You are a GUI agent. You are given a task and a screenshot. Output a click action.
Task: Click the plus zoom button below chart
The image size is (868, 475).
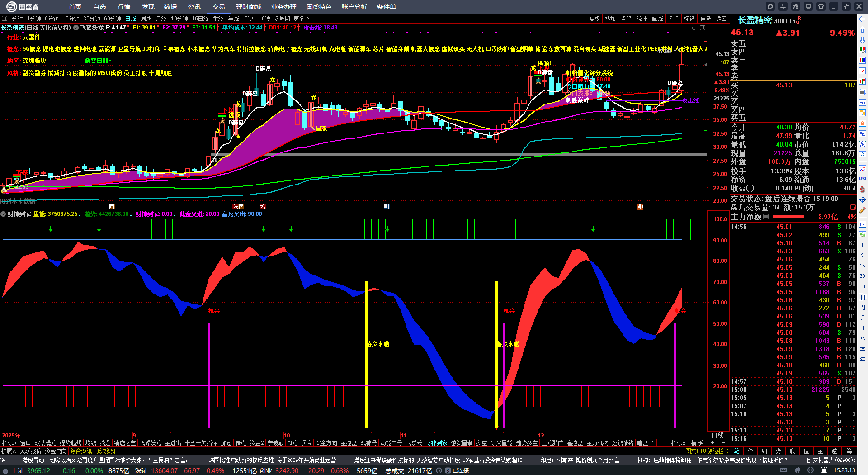pyautogui.click(x=713, y=443)
